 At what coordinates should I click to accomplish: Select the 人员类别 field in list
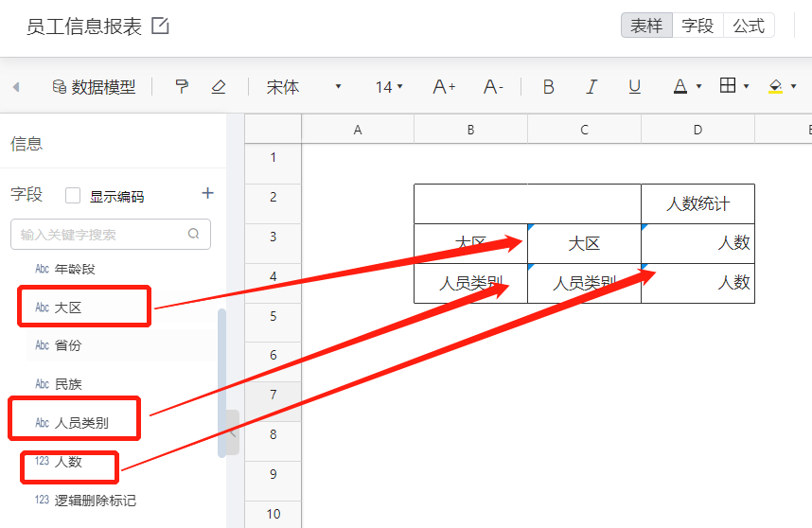[x=72, y=423]
